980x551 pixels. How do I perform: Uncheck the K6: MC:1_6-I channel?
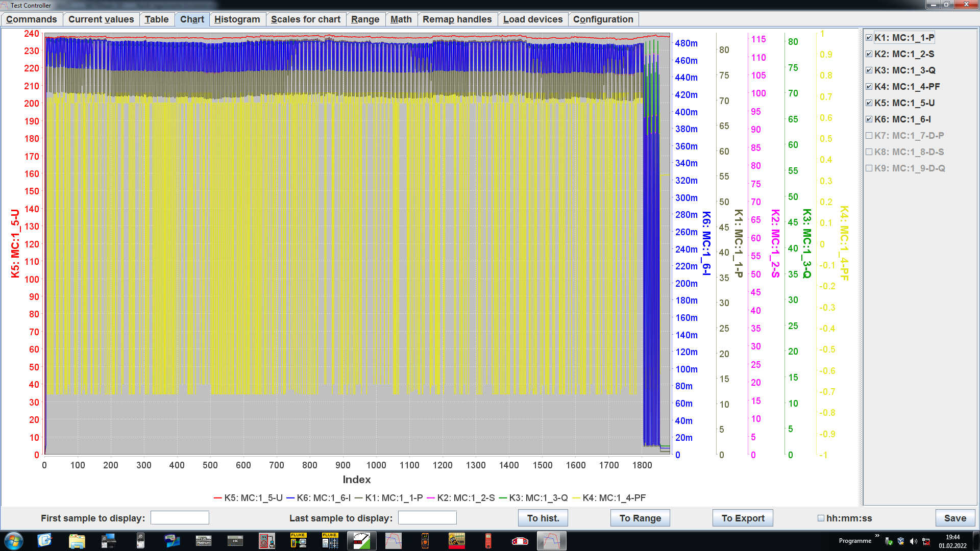pyautogui.click(x=869, y=119)
